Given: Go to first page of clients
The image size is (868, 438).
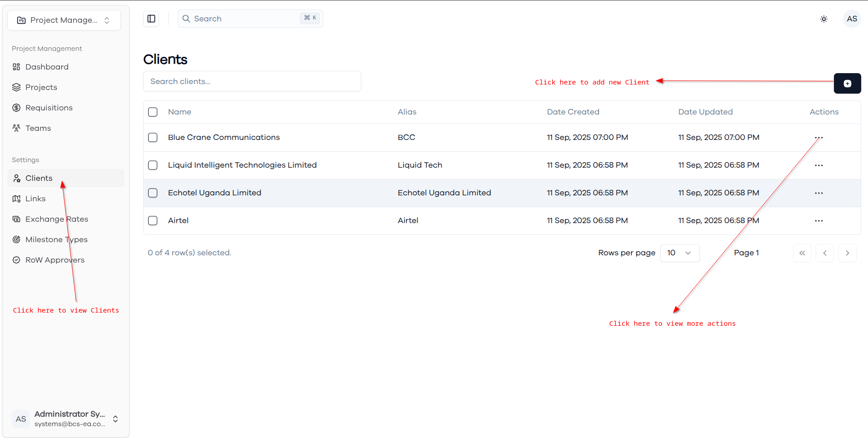Looking at the screenshot, I should click(x=802, y=253).
